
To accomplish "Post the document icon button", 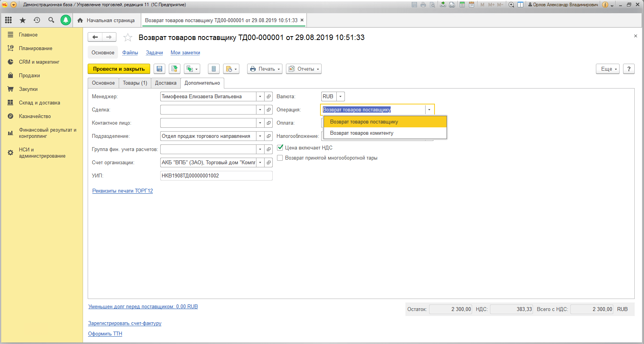I will (175, 69).
